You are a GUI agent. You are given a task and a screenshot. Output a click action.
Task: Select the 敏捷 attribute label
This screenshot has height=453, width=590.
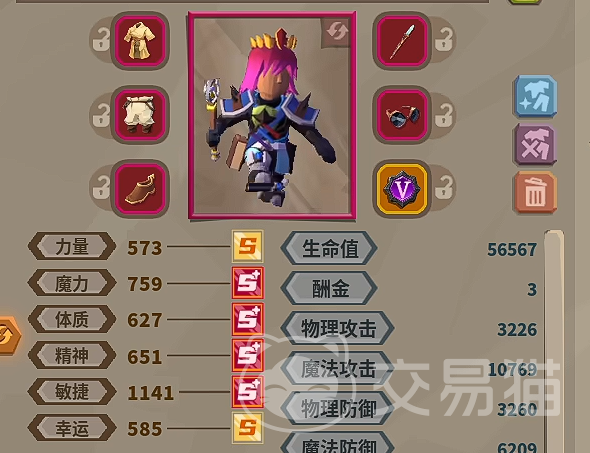click(72, 392)
